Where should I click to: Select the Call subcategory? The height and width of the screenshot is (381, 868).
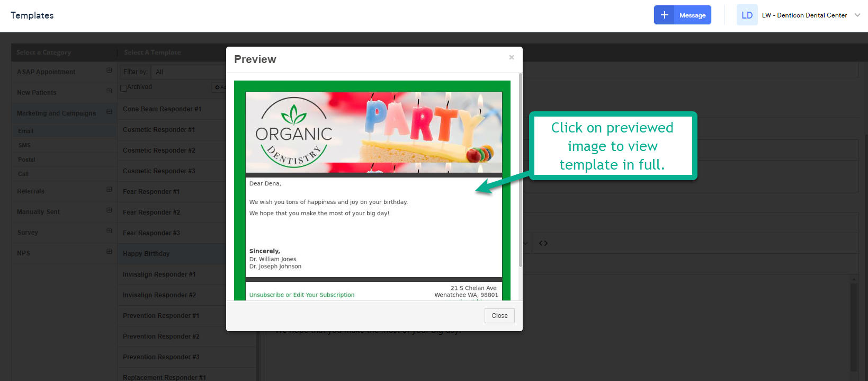(x=23, y=174)
